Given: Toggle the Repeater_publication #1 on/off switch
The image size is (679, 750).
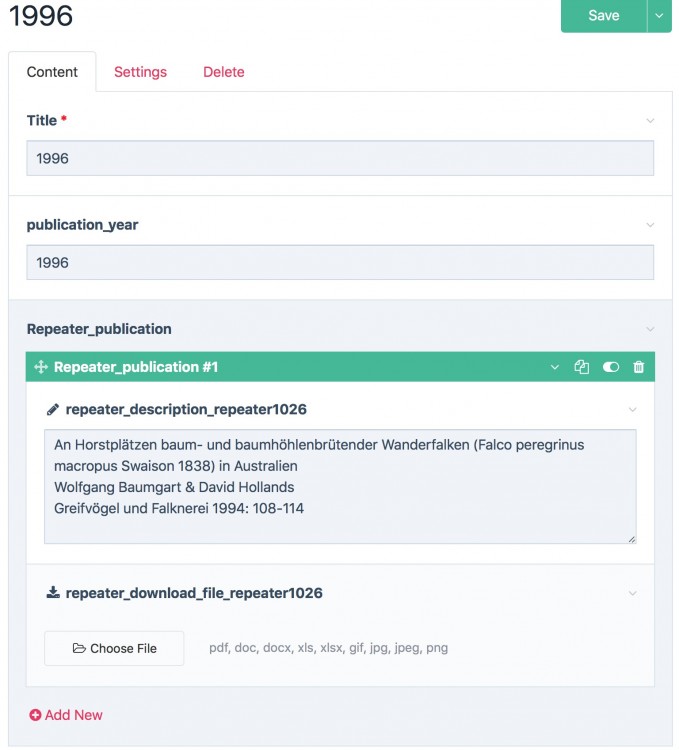Looking at the screenshot, I should (x=610, y=367).
